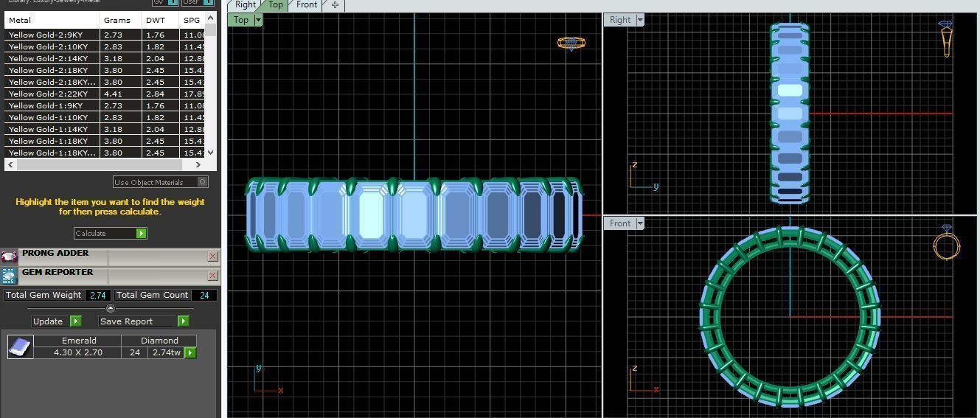Click the metal table vertical scrollbar thumb
Screen dimensions: 980x418
[211, 30]
